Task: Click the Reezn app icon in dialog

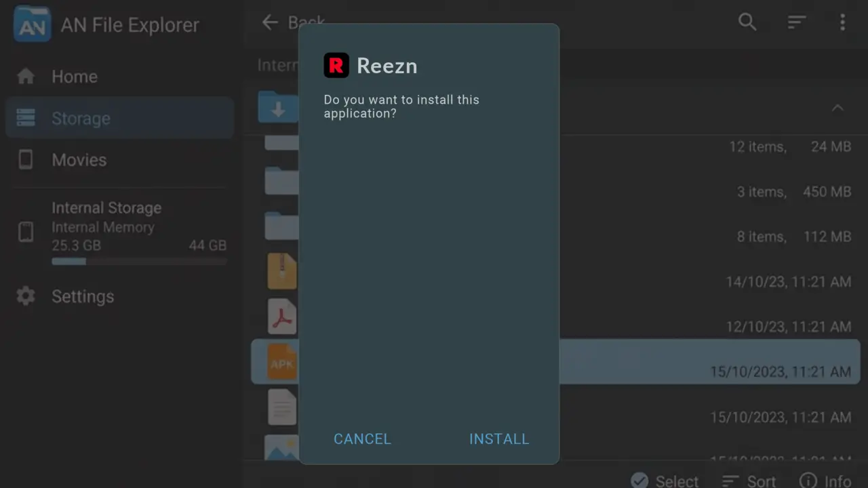Action: click(x=336, y=65)
